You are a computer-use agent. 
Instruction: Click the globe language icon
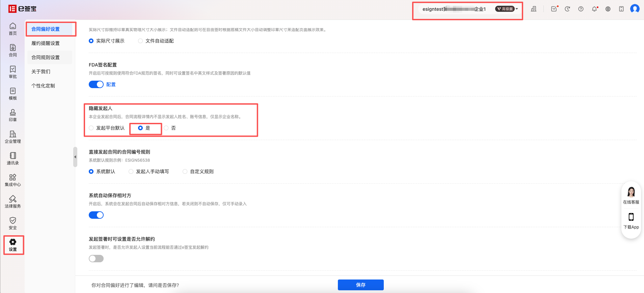click(608, 9)
